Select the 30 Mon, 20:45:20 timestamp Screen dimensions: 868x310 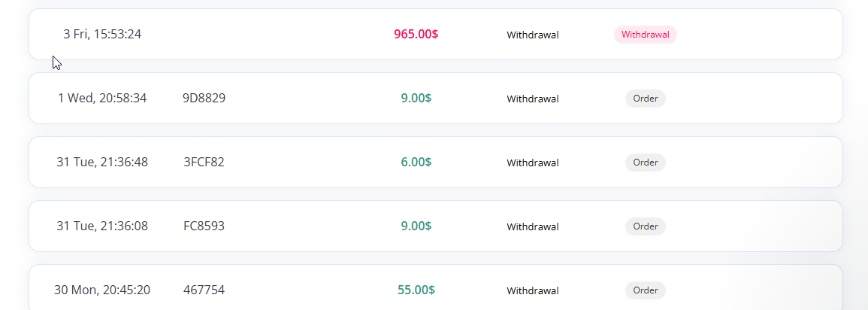click(102, 290)
